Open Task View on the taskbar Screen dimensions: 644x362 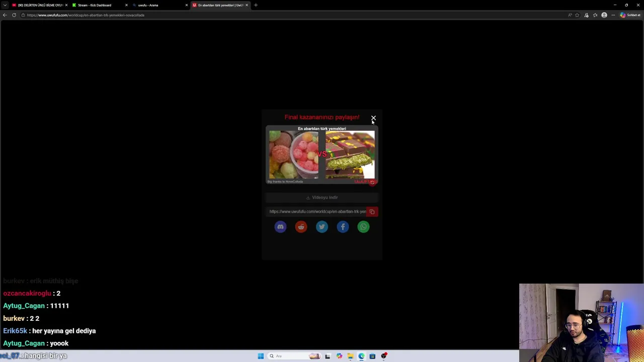(x=328, y=356)
